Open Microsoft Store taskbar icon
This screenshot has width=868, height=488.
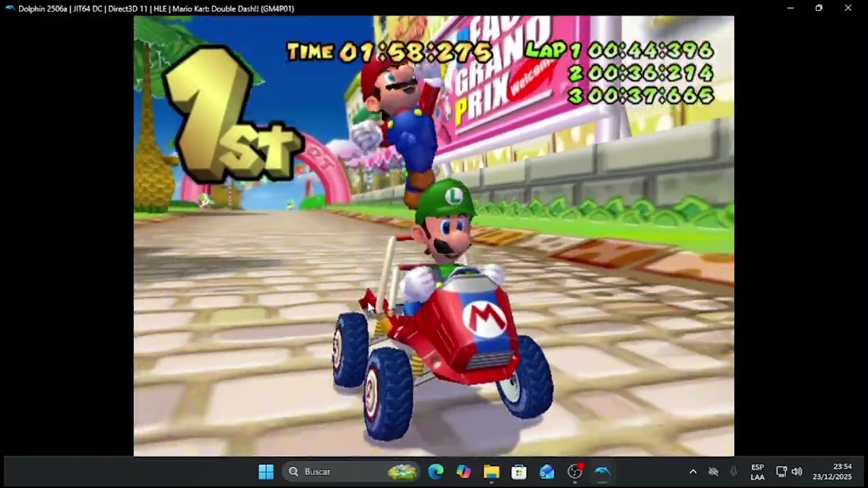click(519, 472)
